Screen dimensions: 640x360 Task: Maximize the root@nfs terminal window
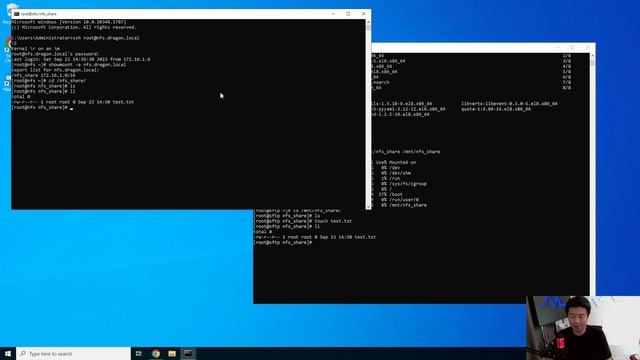point(348,14)
